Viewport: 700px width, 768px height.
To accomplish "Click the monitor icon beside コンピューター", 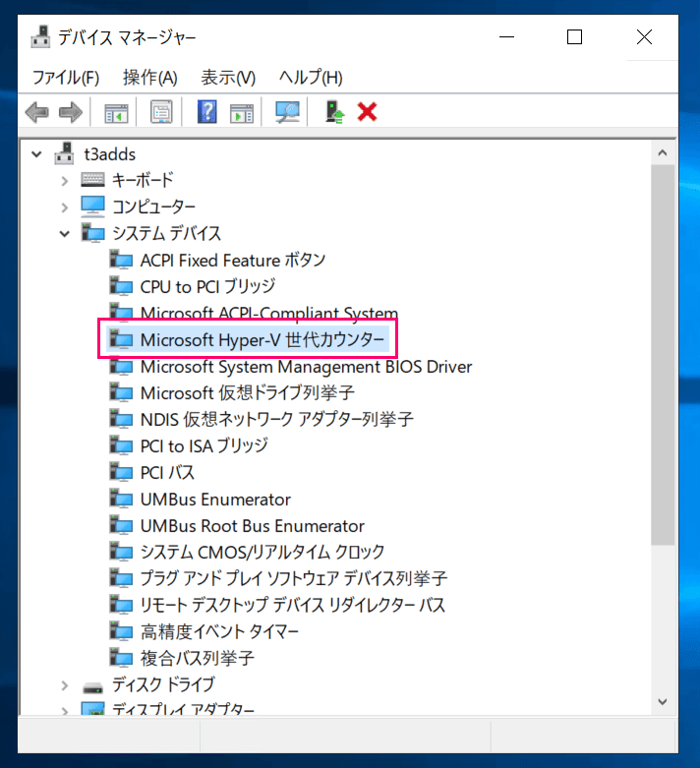I will pyautogui.click(x=92, y=207).
